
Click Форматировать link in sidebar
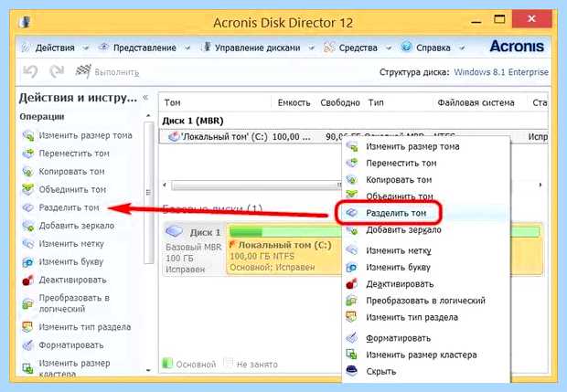(x=71, y=345)
